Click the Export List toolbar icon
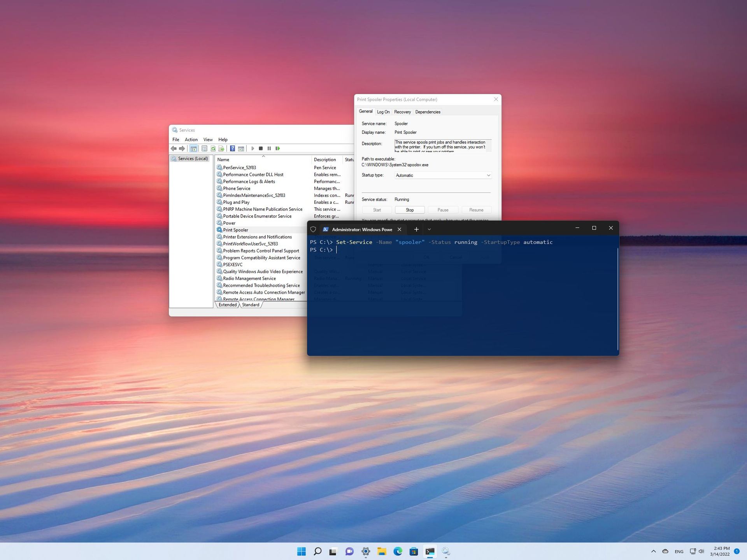The height and width of the screenshot is (560, 747). (x=221, y=148)
